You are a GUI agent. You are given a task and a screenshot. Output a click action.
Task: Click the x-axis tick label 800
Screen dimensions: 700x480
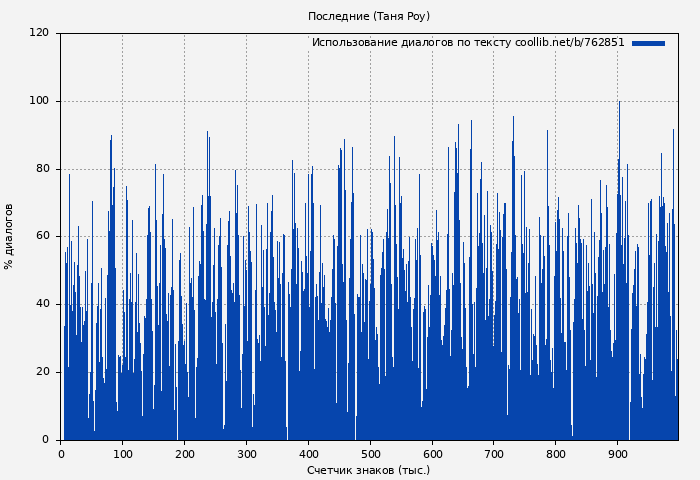pos(556,454)
